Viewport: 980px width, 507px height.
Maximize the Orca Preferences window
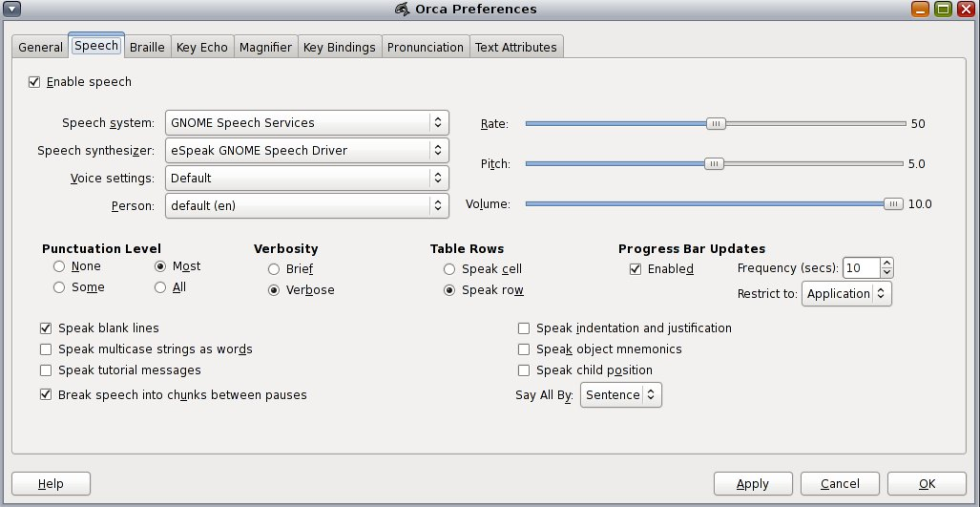pos(943,9)
